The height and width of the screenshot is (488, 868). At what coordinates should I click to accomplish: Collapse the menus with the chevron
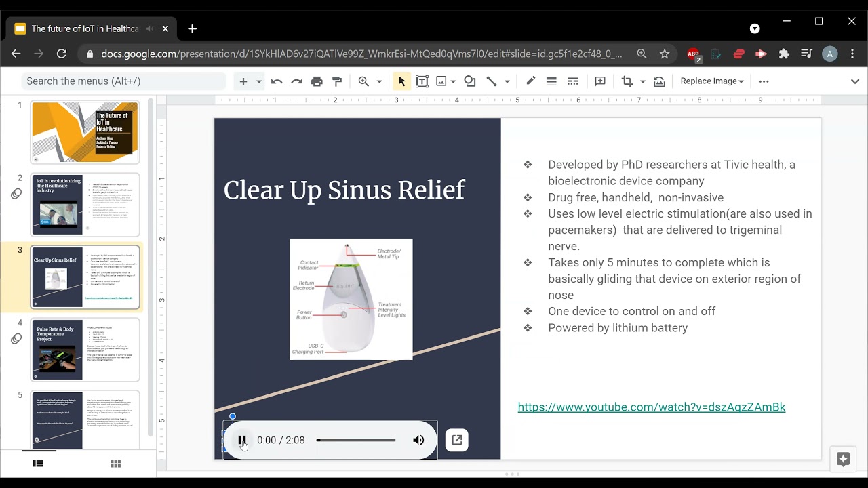click(855, 81)
